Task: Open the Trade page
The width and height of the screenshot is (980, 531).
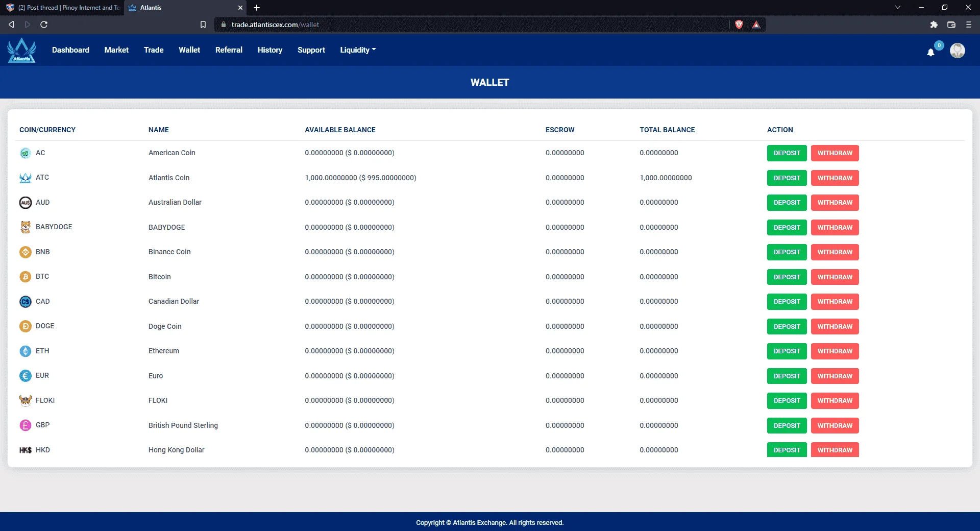Action: (x=154, y=50)
